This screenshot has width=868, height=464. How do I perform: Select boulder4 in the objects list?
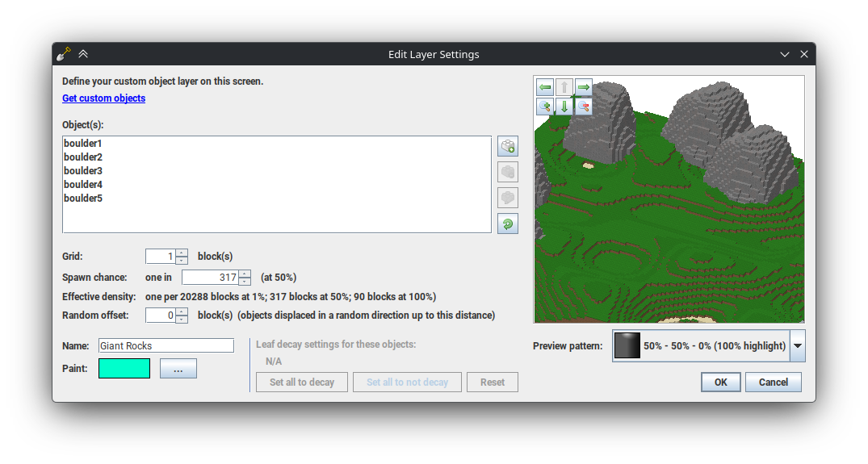click(83, 185)
